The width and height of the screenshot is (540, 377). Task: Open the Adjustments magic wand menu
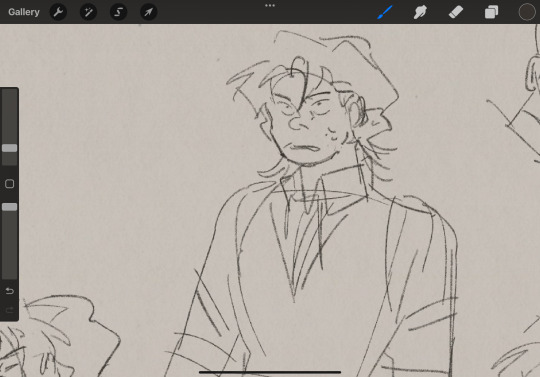point(89,12)
